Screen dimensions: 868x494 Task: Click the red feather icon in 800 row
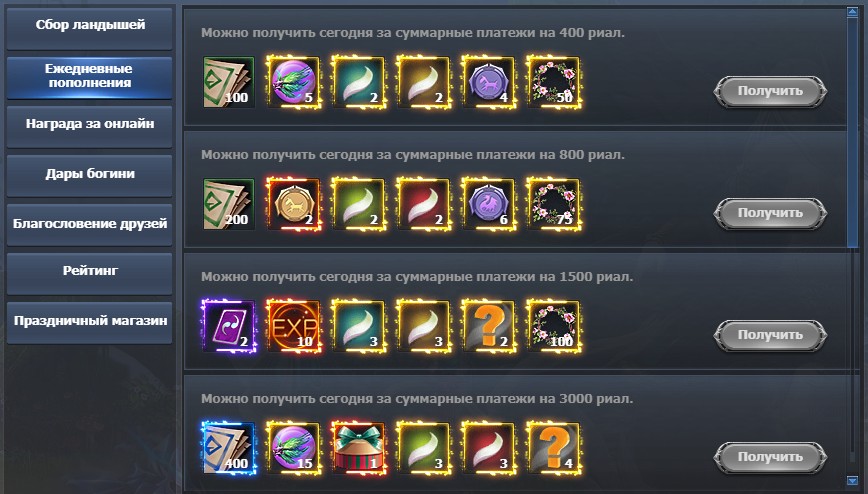coord(423,204)
